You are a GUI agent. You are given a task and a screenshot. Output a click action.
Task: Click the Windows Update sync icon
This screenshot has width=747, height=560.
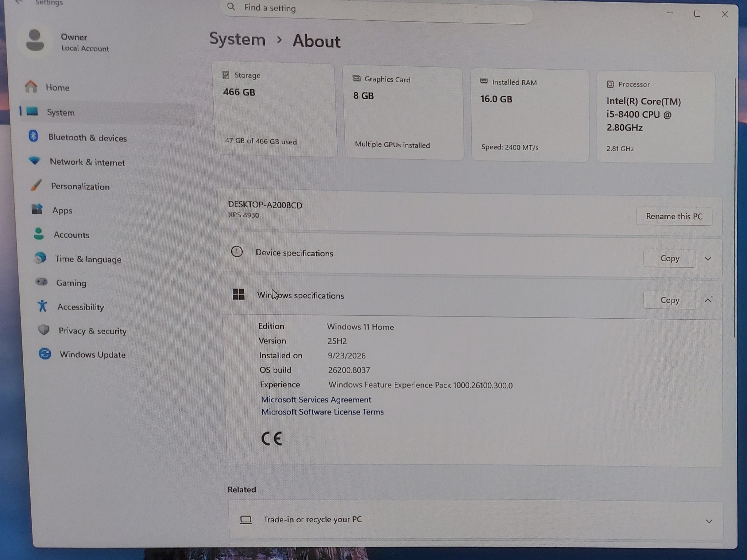click(45, 354)
